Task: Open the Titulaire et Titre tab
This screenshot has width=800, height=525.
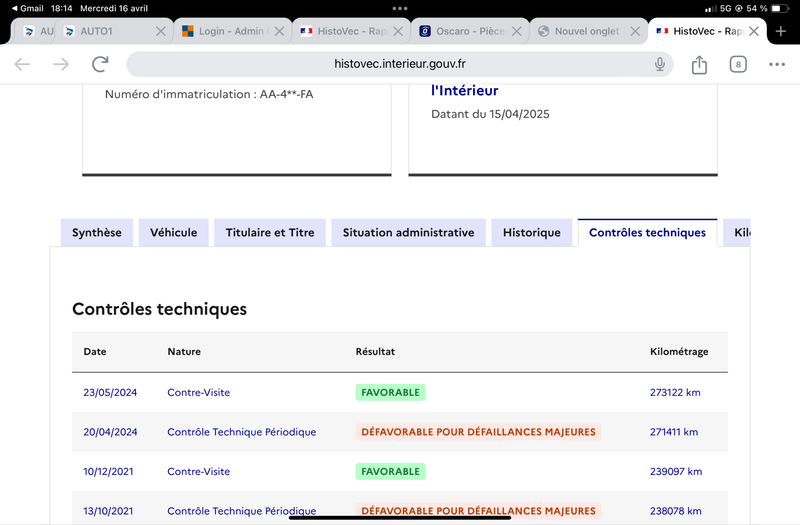Action: click(x=270, y=233)
